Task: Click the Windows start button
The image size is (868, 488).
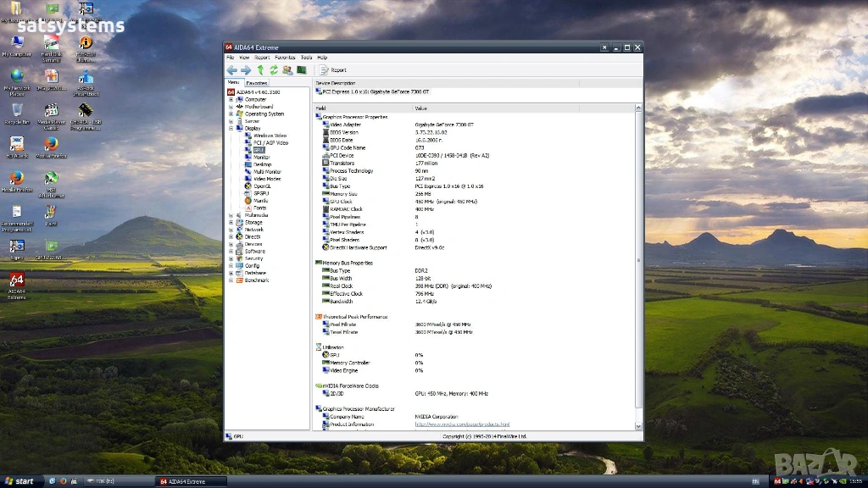Action: click(19, 481)
